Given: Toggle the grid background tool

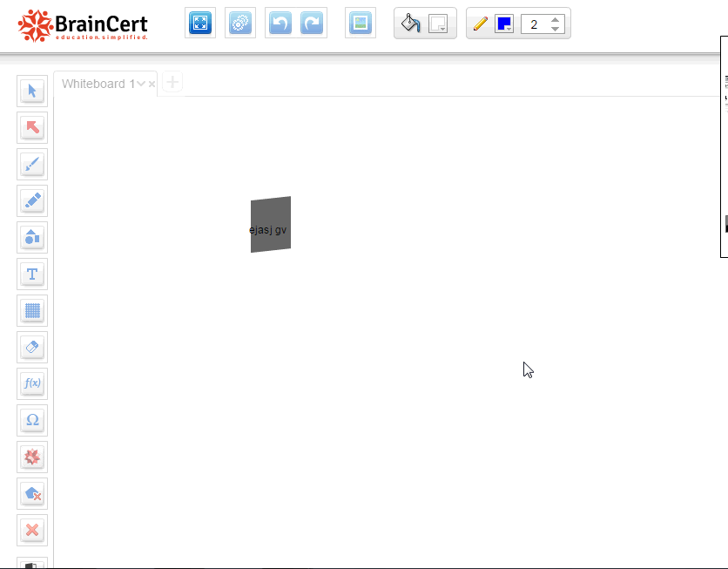Looking at the screenshot, I should tap(32, 311).
